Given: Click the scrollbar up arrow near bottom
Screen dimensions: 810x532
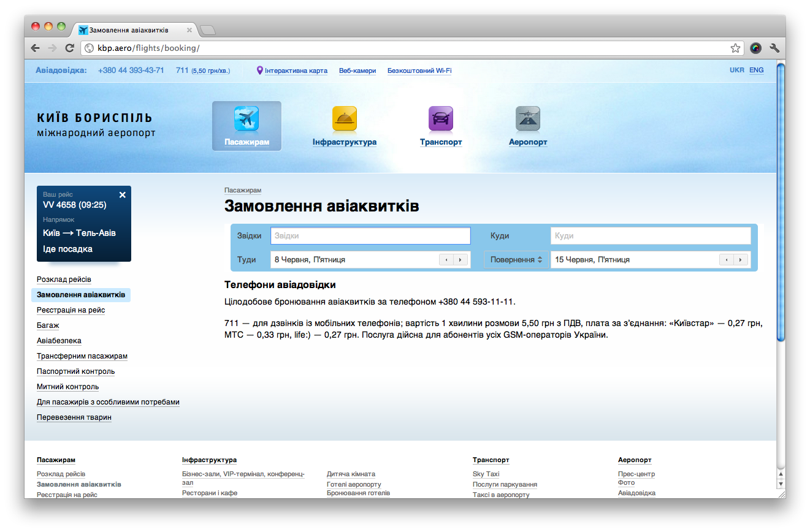Looking at the screenshot, I should 781,474.
